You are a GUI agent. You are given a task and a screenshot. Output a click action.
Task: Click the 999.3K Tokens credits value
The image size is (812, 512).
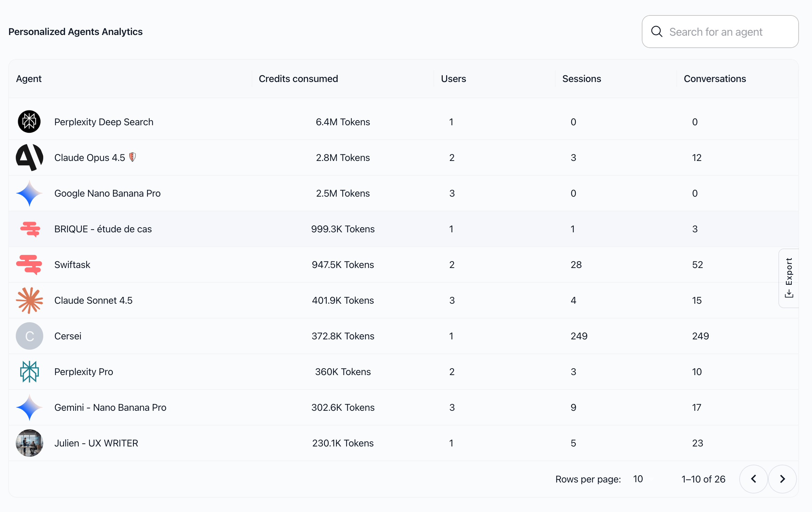pyautogui.click(x=343, y=229)
